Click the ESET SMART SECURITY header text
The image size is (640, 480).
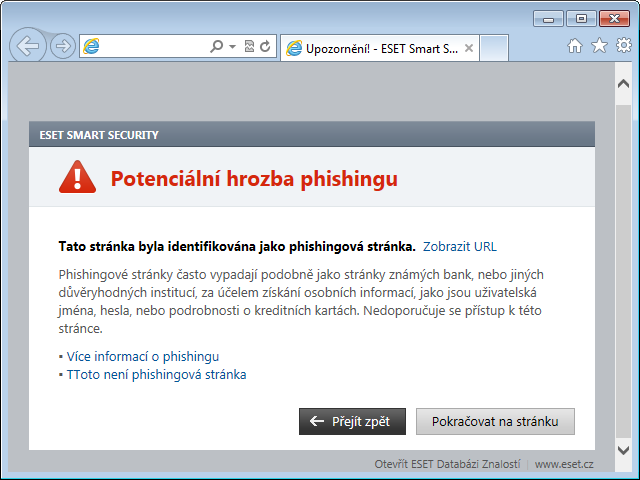tap(99, 135)
